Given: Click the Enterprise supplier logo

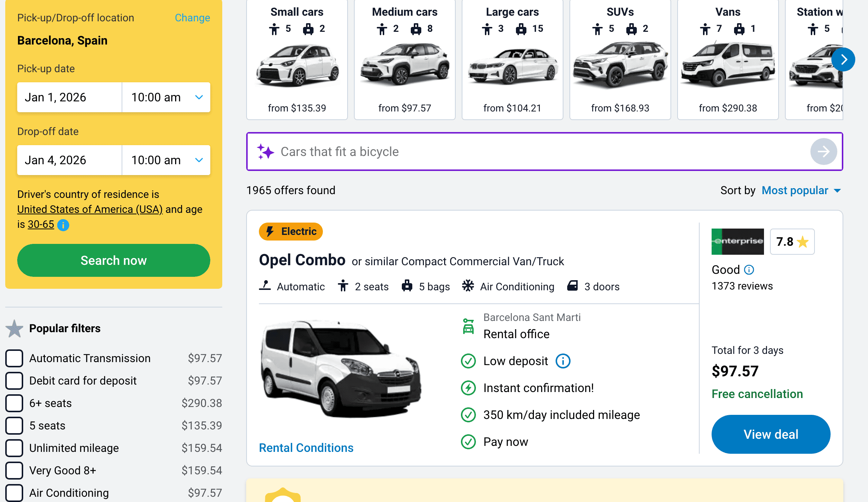Looking at the screenshot, I should click(x=737, y=242).
